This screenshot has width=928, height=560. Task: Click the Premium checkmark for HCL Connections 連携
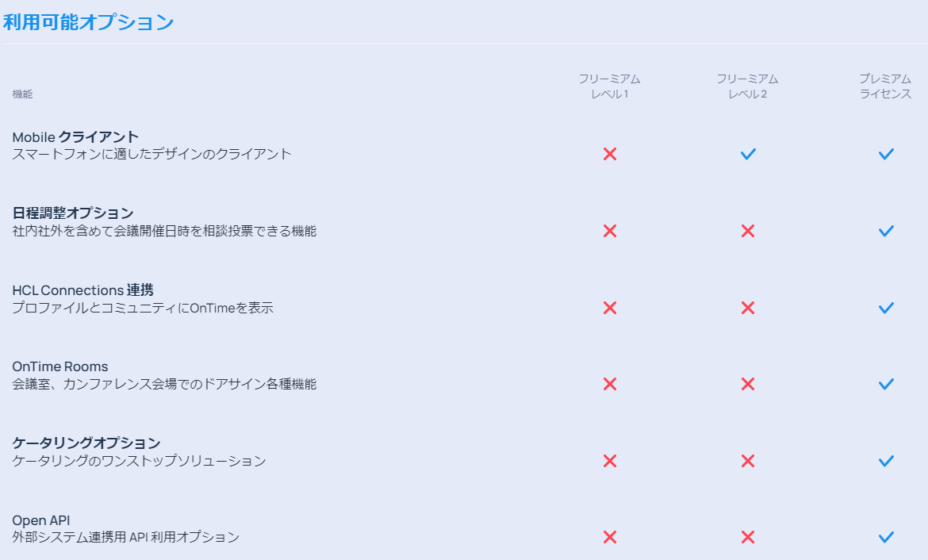pyautogui.click(x=886, y=308)
